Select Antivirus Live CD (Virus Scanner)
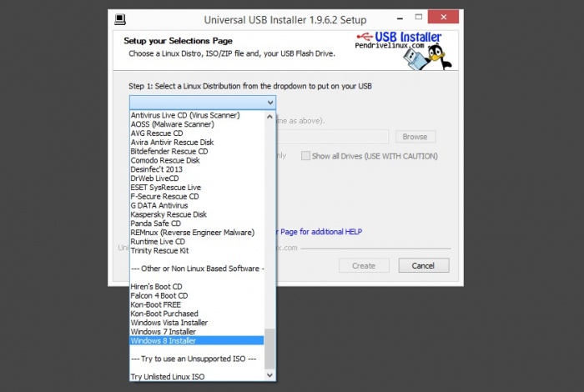The image size is (584, 392). (x=197, y=115)
